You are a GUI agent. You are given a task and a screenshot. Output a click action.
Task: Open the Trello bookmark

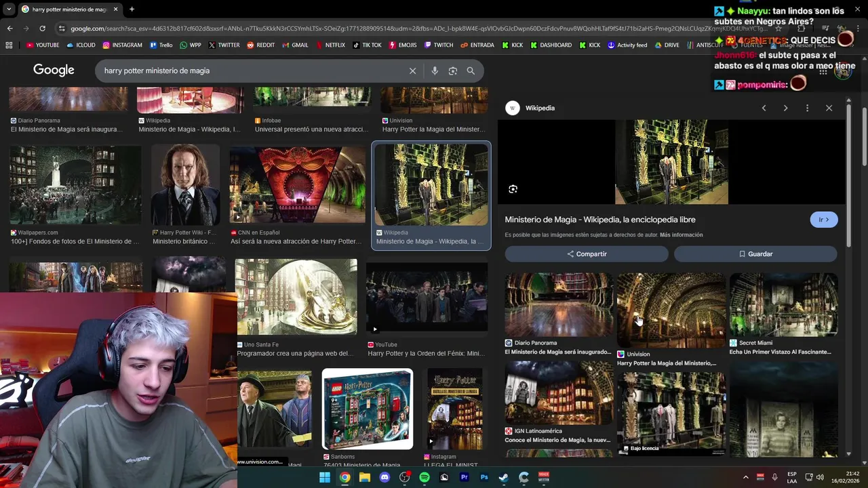coord(161,45)
